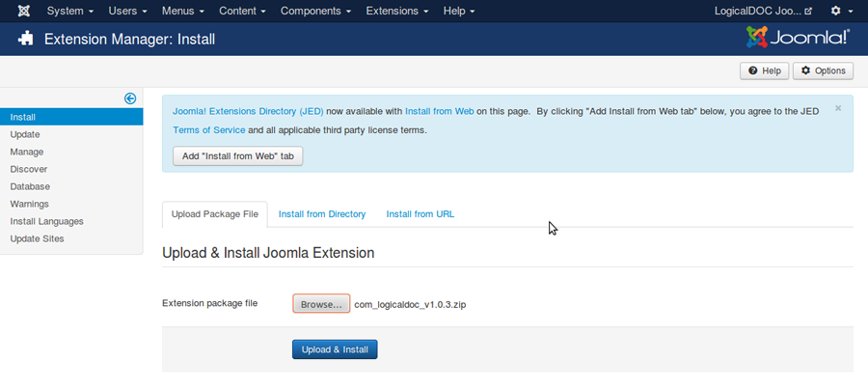Click the Extension package file label
This screenshot has width=868, height=391.
pyautogui.click(x=210, y=303)
